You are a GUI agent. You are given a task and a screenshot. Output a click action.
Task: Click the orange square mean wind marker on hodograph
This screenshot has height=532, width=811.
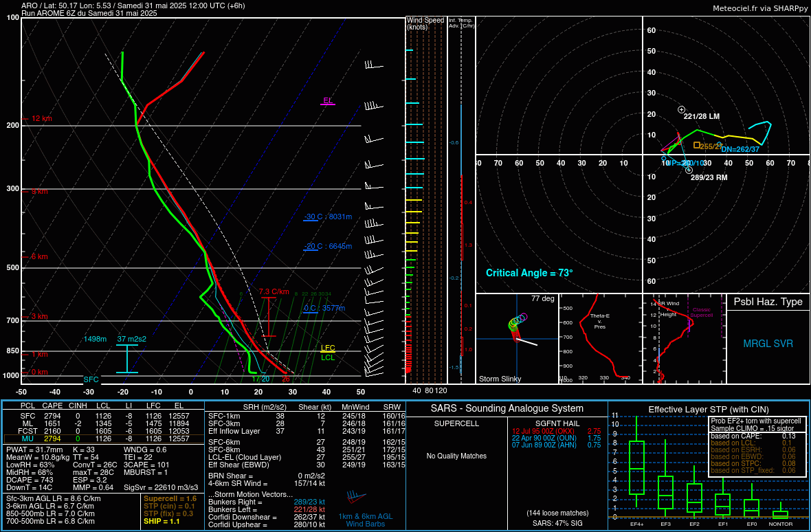(696, 145)
